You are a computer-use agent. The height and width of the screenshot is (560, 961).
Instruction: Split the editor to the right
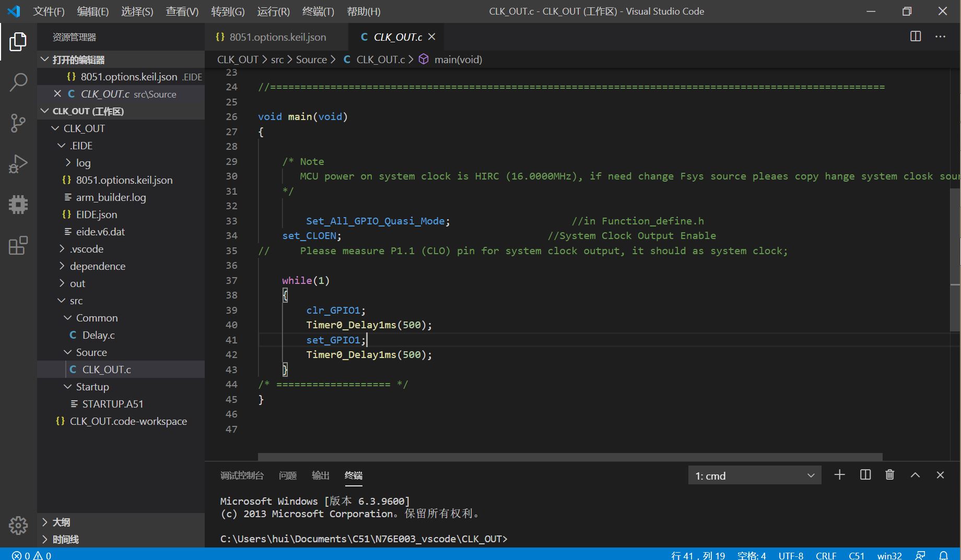pos(916,37)
